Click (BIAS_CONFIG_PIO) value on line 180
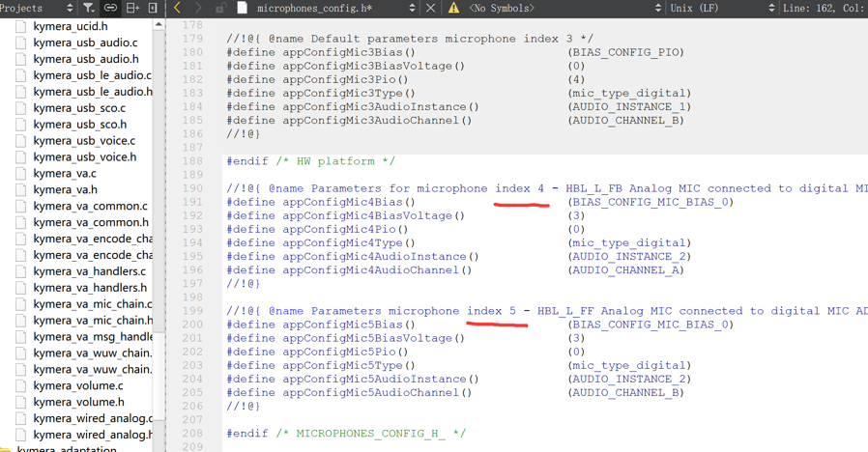 point(626,52)
